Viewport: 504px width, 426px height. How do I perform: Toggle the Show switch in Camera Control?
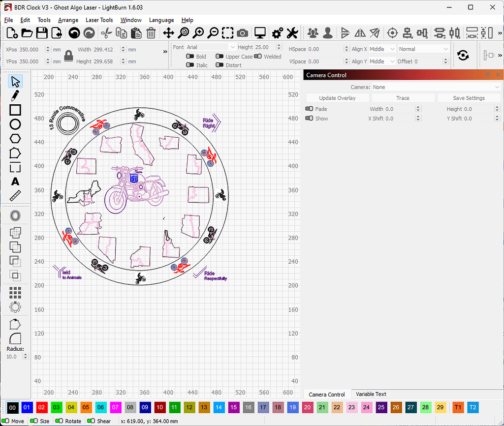(x=310, y=119)
